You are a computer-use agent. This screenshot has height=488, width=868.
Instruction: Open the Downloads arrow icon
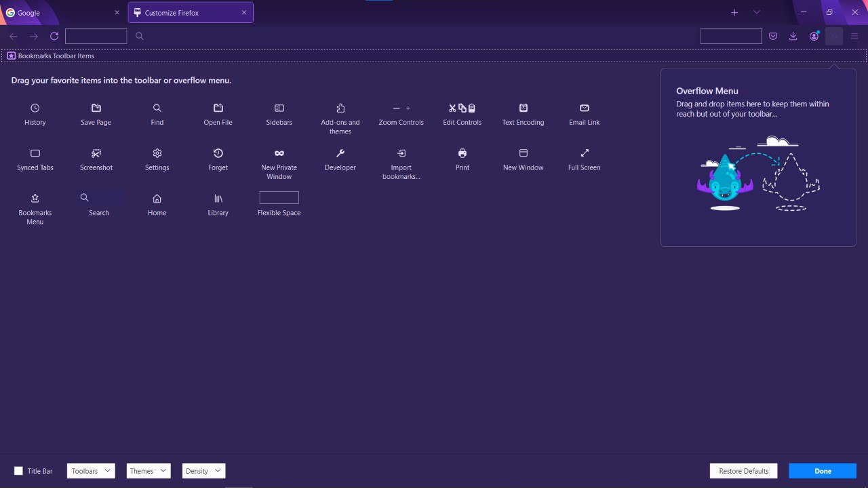[x=793, y=36]
